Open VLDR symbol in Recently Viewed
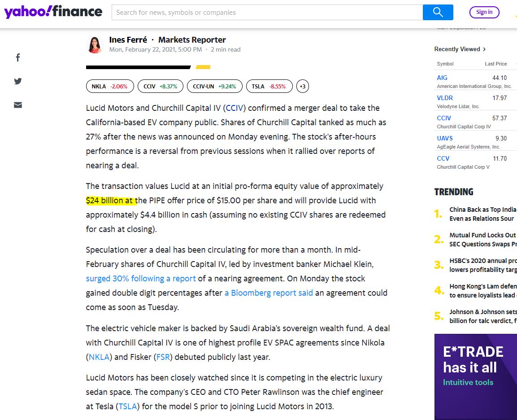This screenshot has width=517, height=420. 445,98
